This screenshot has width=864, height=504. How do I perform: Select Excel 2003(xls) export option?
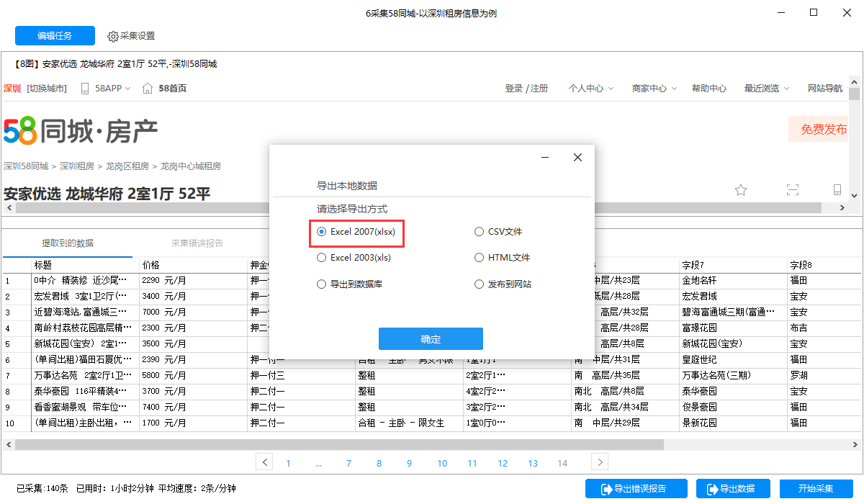click(354, 257)
